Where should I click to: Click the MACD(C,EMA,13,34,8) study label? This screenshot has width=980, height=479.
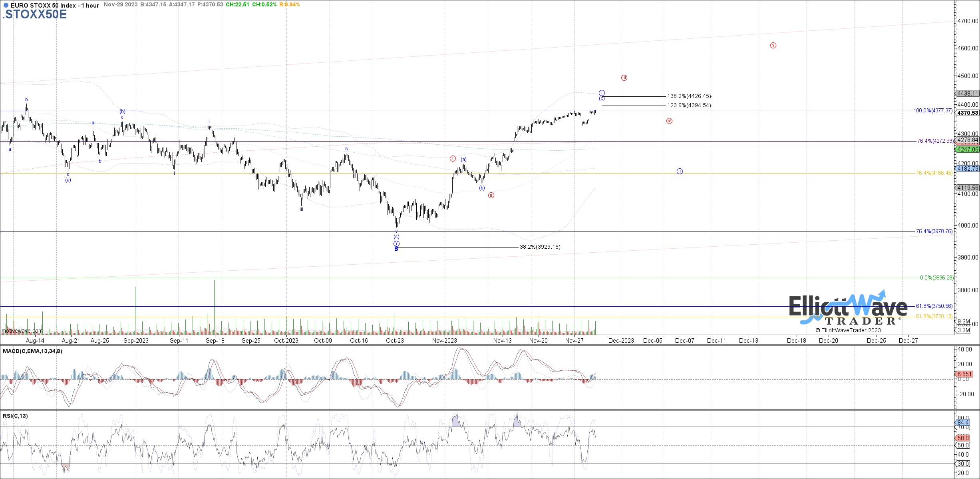point(32,351)
